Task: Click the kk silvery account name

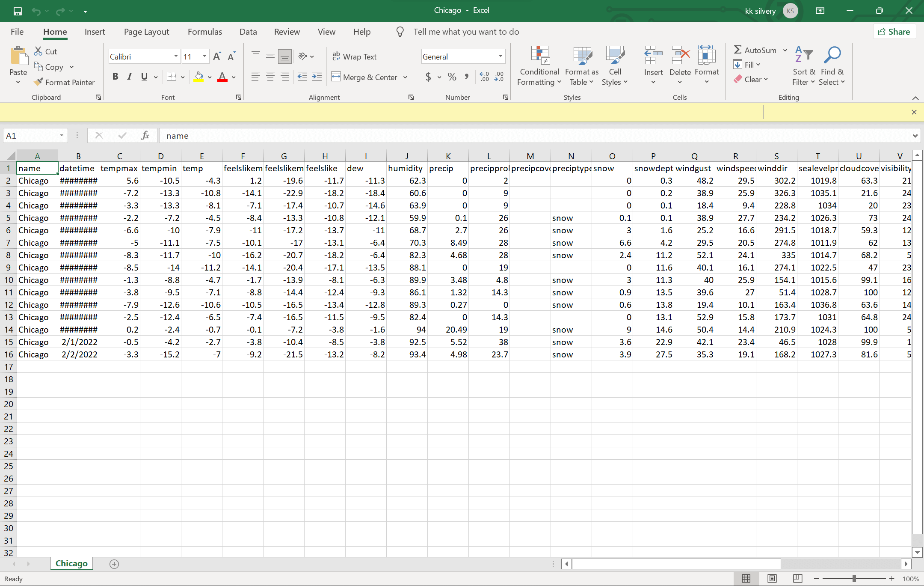Action: point(760,11)
